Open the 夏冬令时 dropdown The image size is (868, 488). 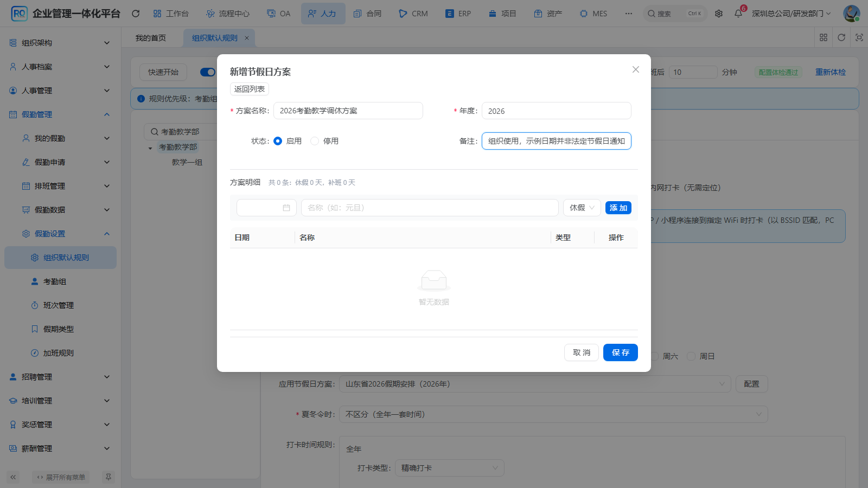point(553,414)
